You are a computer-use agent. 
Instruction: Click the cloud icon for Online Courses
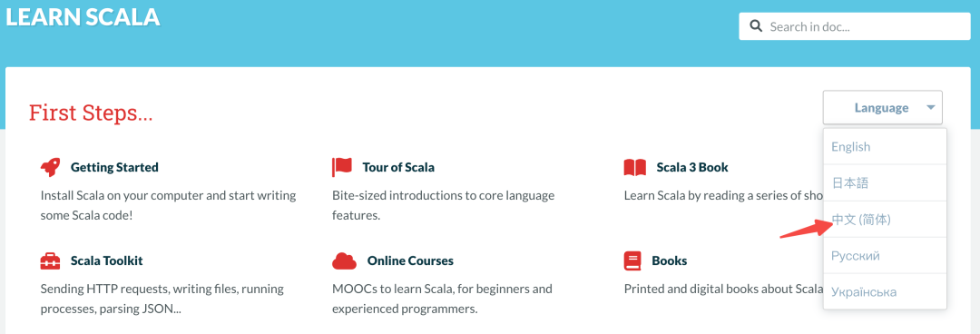(345, 260)
